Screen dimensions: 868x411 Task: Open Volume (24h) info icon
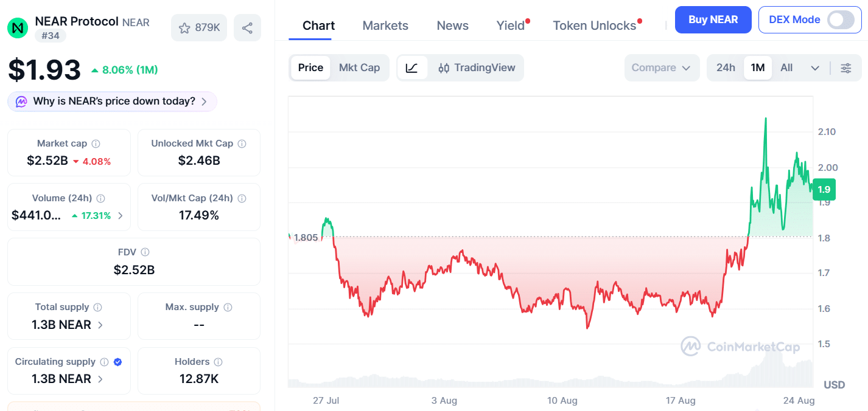(100, 198)
